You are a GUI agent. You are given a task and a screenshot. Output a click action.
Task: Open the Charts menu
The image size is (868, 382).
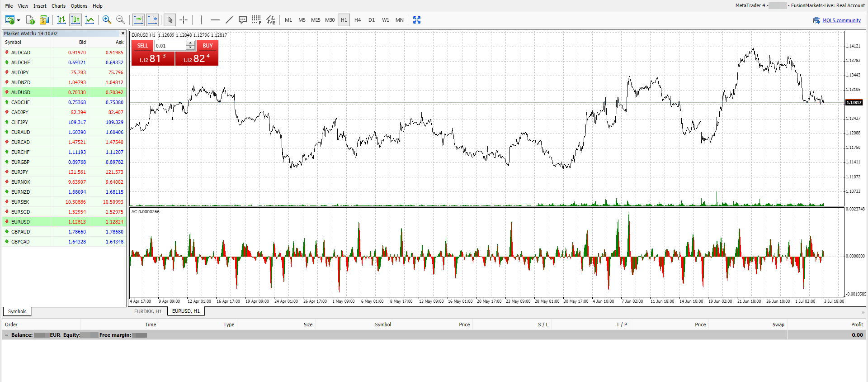(x=58, y=6)
